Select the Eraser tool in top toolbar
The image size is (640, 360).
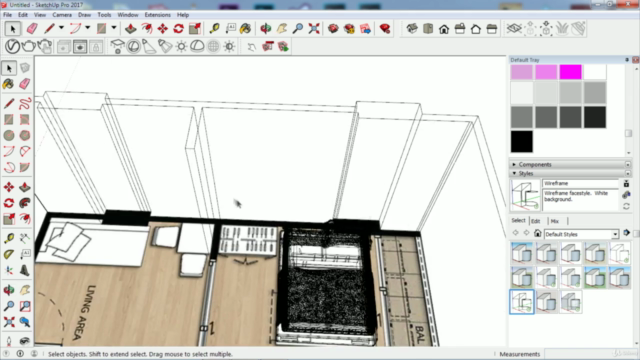32,29
